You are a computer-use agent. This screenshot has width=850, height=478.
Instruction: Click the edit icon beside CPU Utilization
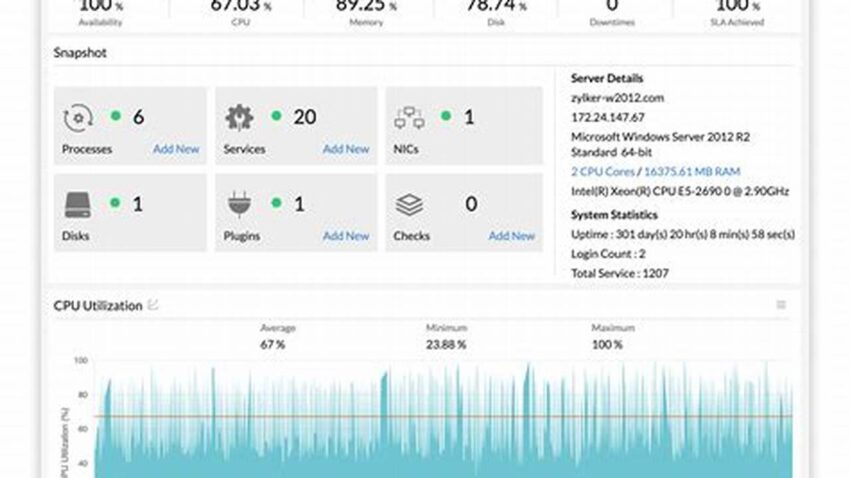point(153,305)
